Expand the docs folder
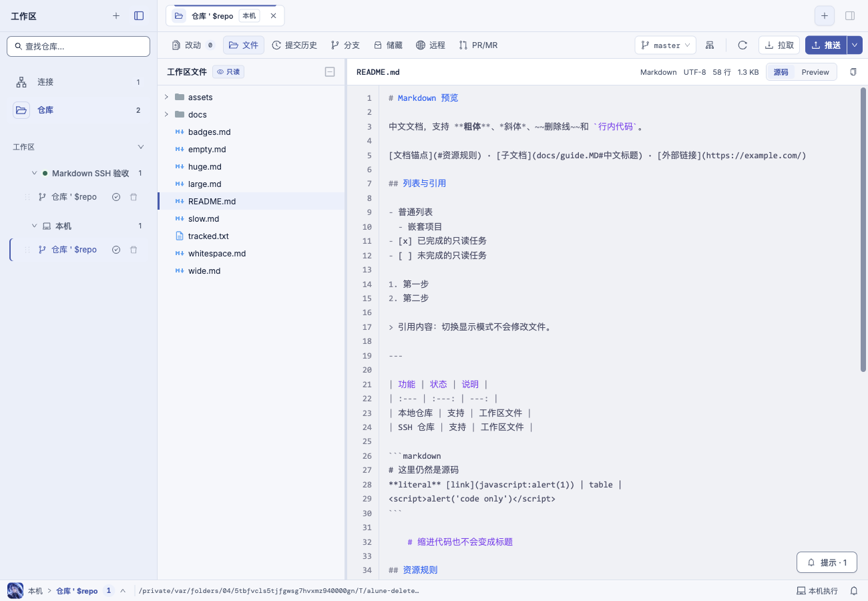The image size is (868, 601). coord(166,115)
